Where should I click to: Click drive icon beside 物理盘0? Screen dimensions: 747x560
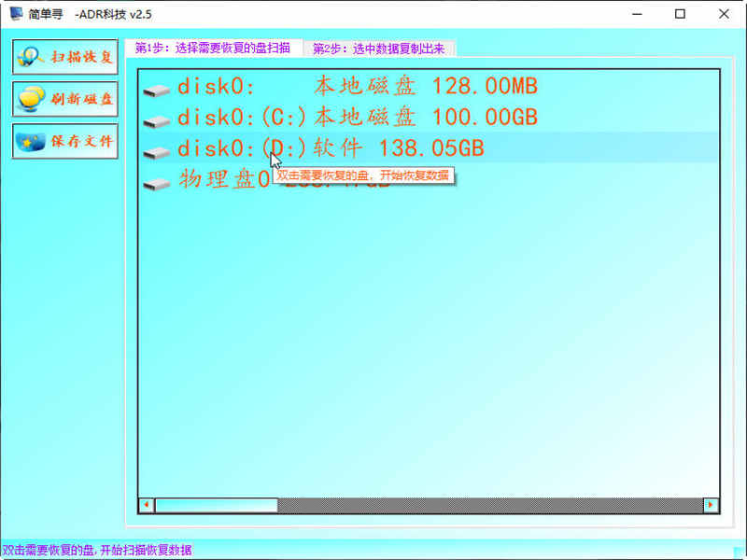(157, 183)
